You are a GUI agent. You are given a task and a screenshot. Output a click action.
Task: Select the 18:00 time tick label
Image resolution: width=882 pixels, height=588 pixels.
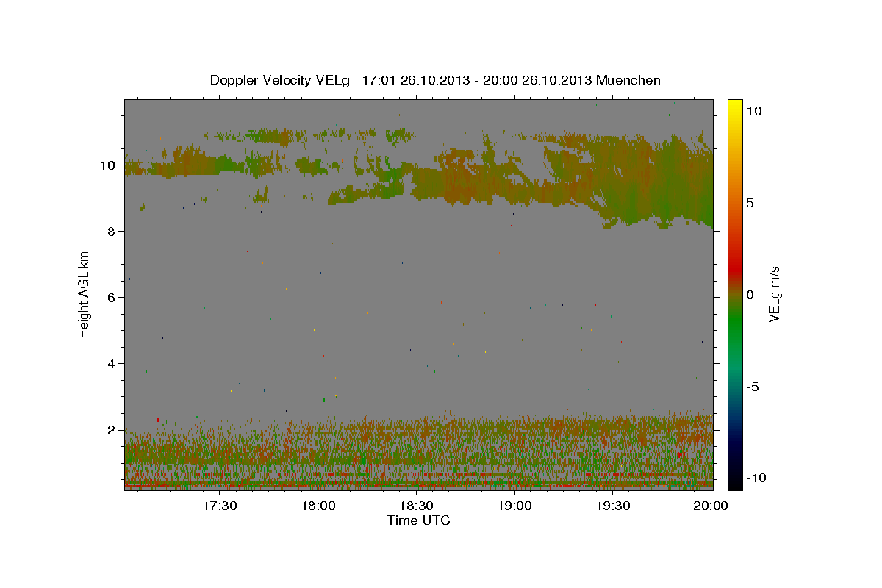[318, 506]
